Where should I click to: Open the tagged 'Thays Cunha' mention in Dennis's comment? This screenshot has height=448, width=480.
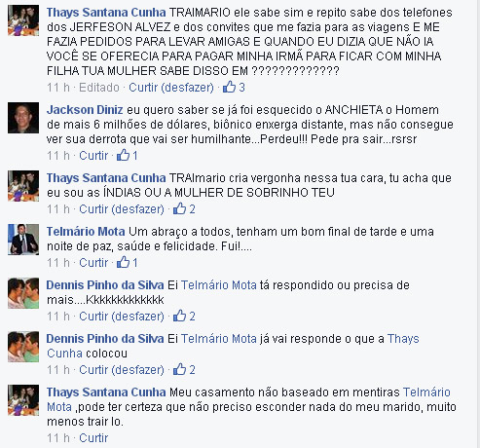pos(233,346)
